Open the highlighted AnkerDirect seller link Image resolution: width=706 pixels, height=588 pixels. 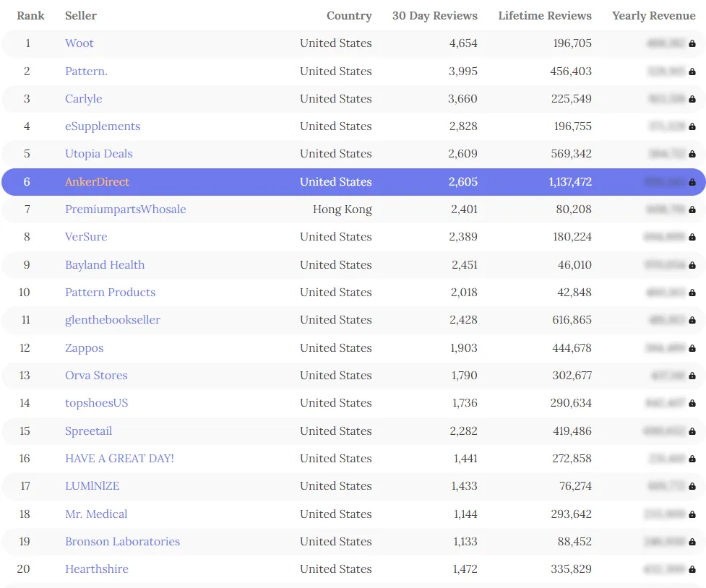[x=97, y=182]
